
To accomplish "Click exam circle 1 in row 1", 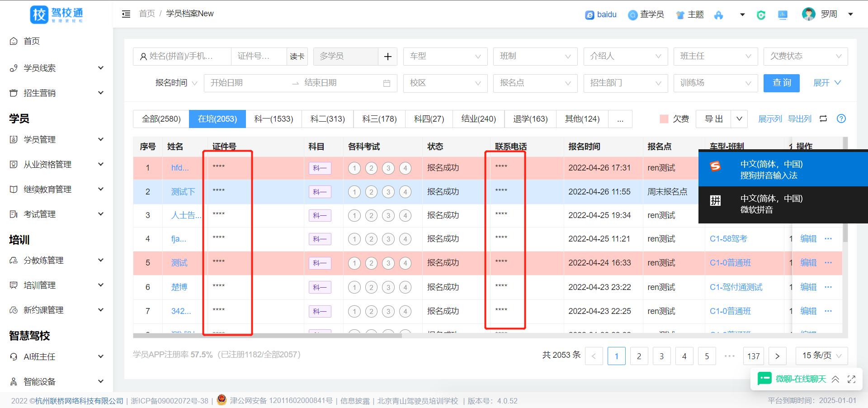I will click(354, 168).
